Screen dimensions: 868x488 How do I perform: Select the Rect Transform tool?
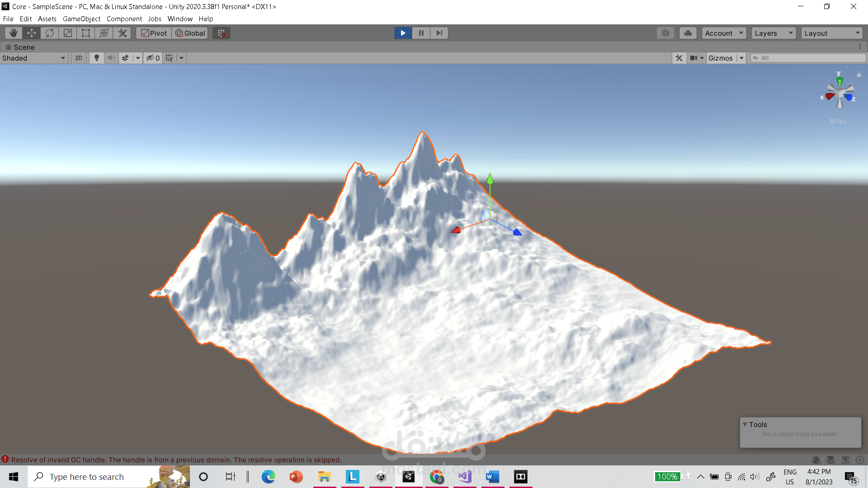click(86, 33)
